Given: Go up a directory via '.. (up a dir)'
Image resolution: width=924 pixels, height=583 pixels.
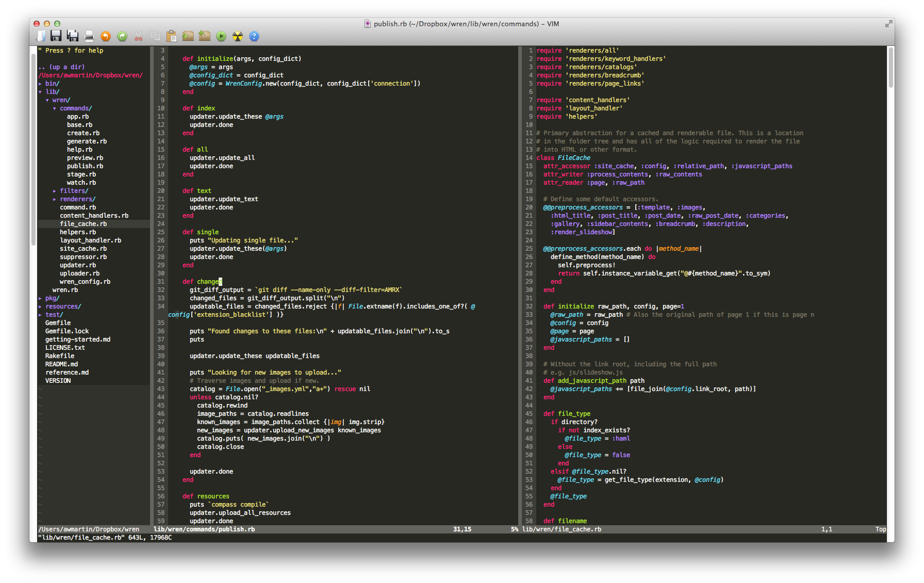Looking at the screenshot, I should coord(61,67).
